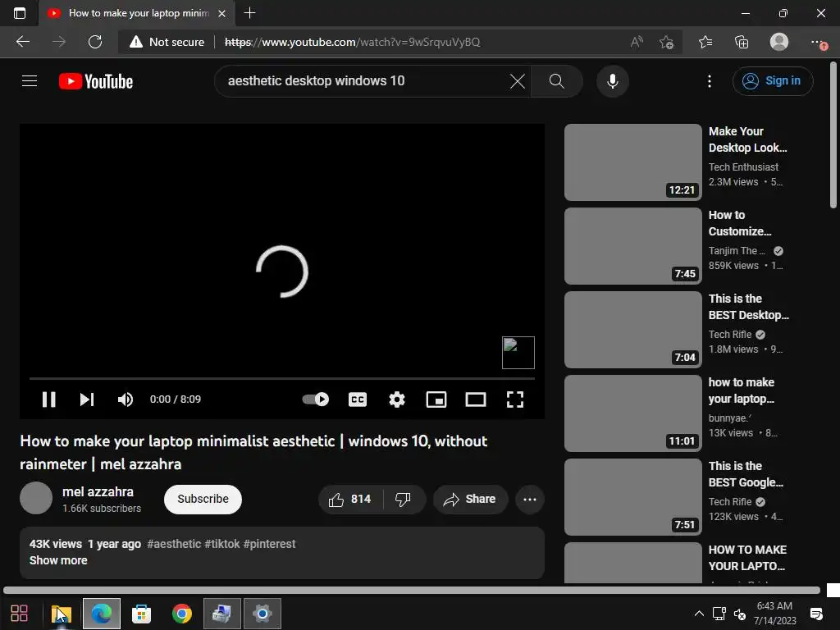Screen dimensions: 840x630
Task: Click the video progress bar
Action: point(282,378)
